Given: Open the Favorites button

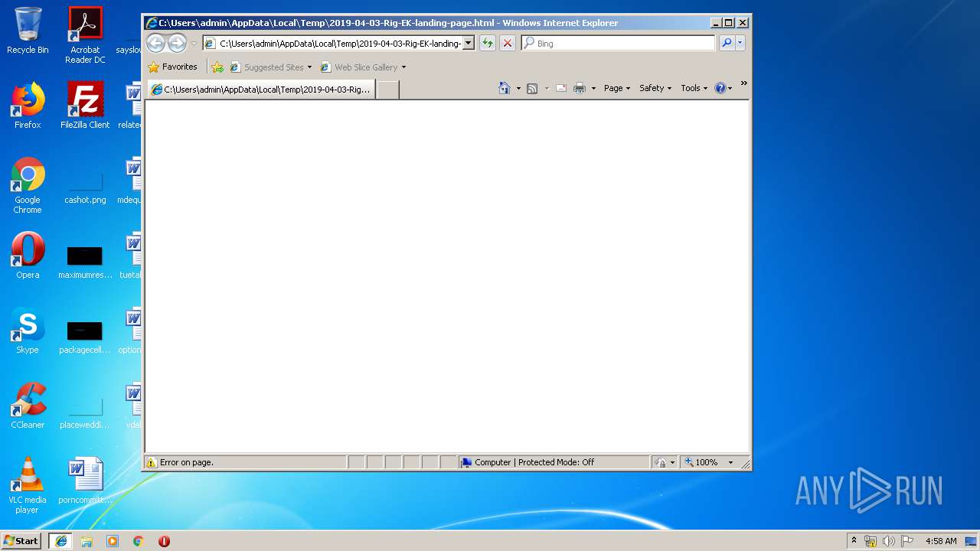Looking at the screenshot, I should coord(173,67).
